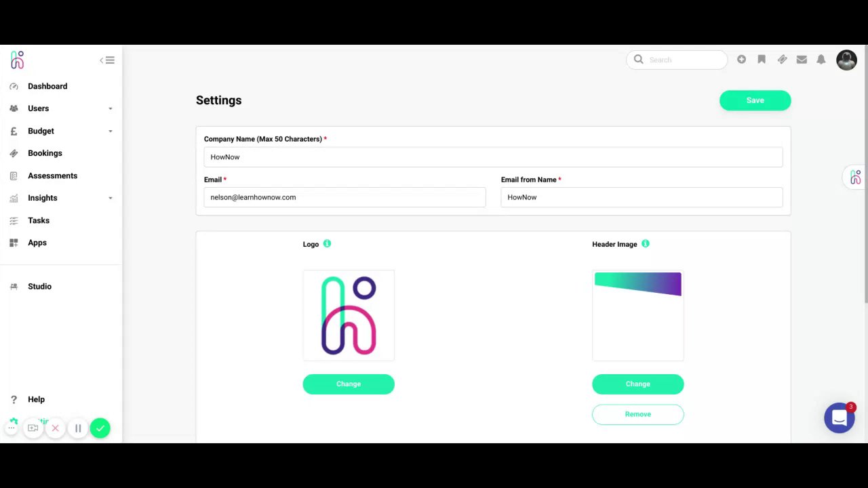
Task: Open Assessments in the sidebar
Action: tap(52, 176)
